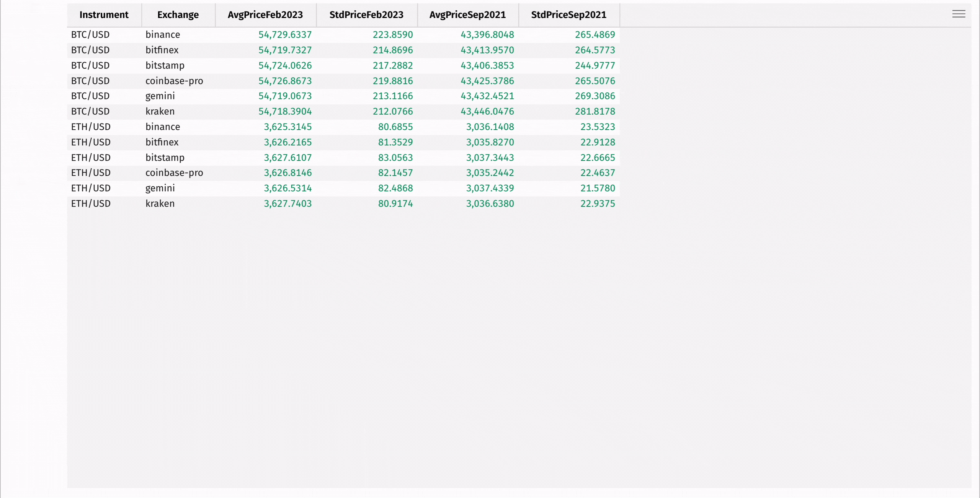Select the value 43,446.0476 under AvgPriceSep2021
This screenshot has width=980, height=498.
click(x=487, y=111)
